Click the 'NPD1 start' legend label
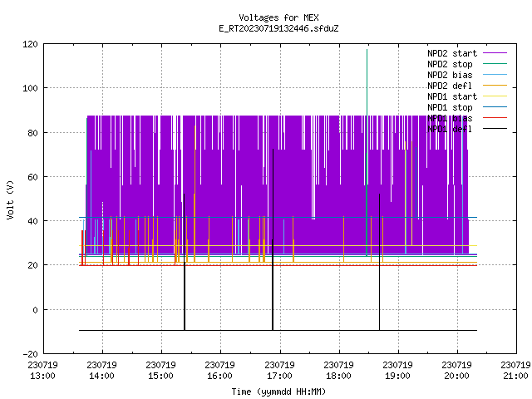The image size is (532, 399). point(452,96)
